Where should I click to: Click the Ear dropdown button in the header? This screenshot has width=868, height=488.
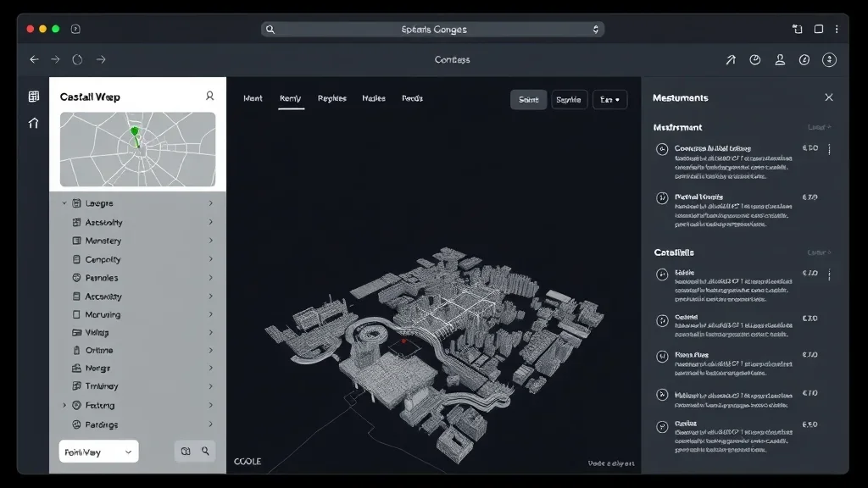coord(609,98)
